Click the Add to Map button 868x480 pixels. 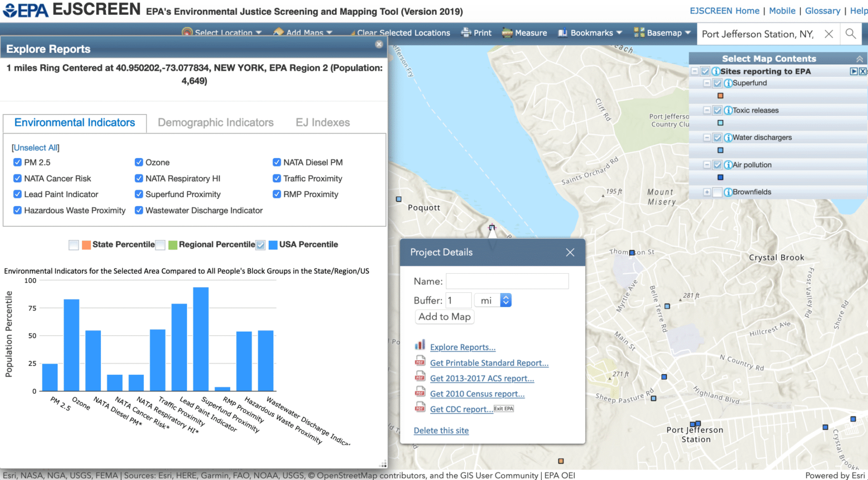coord(444,317)
